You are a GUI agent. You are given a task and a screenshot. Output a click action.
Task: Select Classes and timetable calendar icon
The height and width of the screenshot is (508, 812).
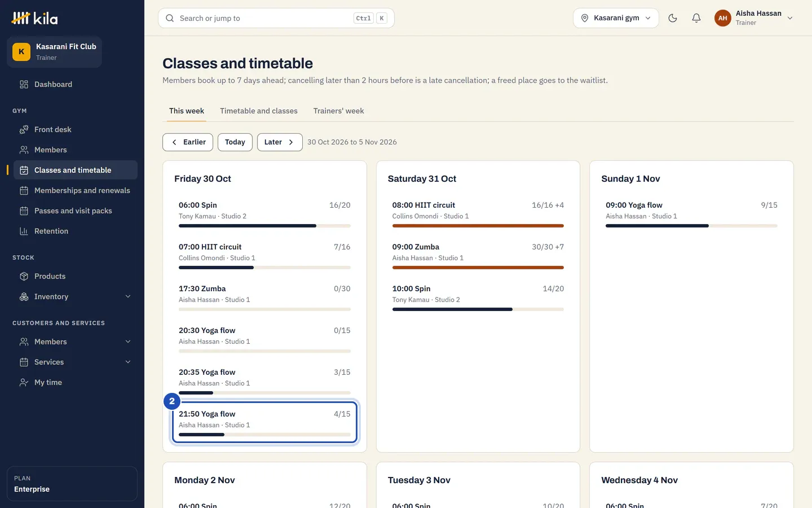click(x=24, y=170)
